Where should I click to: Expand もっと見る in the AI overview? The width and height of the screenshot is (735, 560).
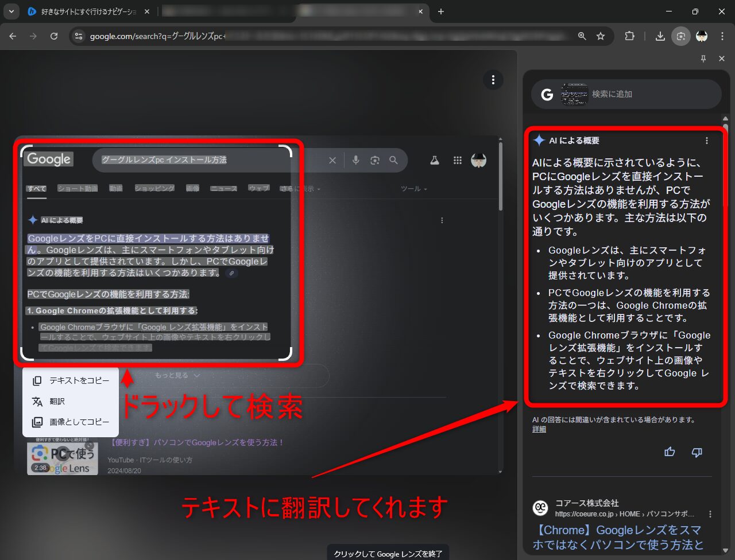point(177,375)
